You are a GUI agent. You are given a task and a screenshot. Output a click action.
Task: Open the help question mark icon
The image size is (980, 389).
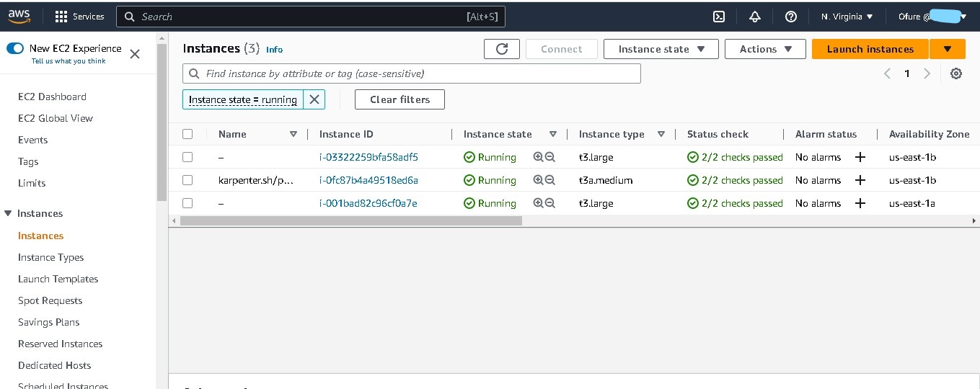point(791,17)
